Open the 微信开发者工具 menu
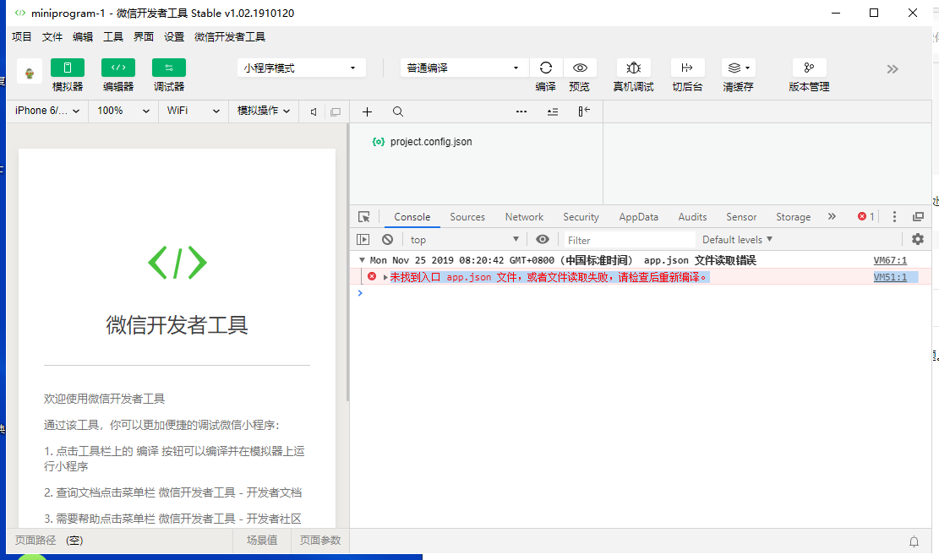The width and height of the screenshot is (939, 560). tap(230, 37)
